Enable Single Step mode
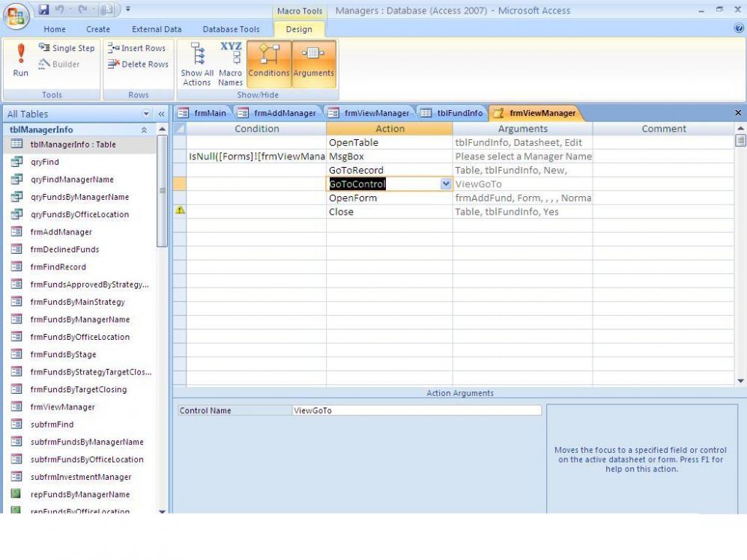 [x=66, y=48]
